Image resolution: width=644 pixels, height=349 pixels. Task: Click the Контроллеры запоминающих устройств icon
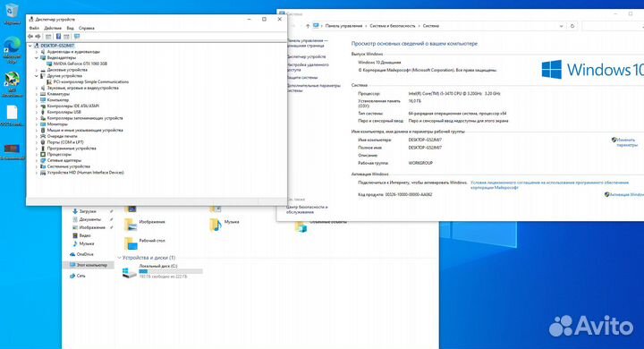tap(43, 118)
